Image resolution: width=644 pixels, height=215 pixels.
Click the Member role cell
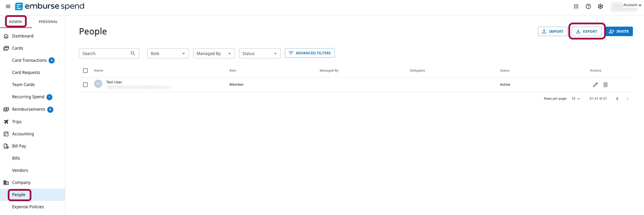click(x=237, y=85)
